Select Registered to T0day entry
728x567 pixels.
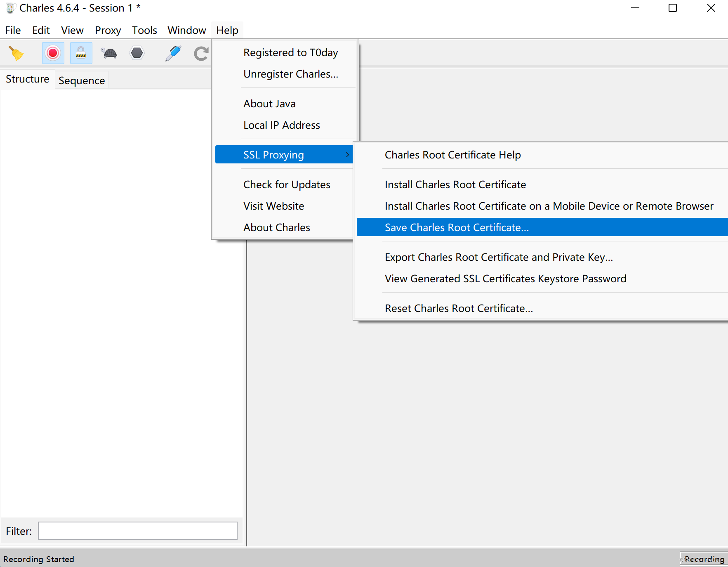point(285,52)
